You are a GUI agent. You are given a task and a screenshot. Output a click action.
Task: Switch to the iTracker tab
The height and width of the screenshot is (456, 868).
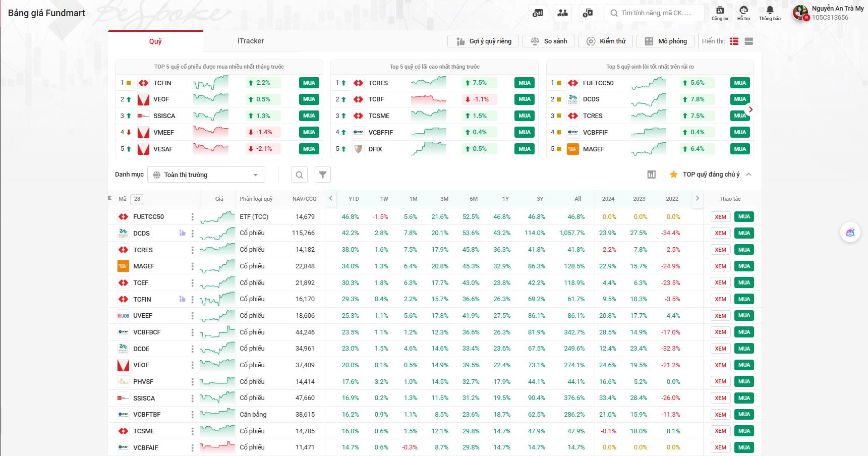(x=251, y=41)
